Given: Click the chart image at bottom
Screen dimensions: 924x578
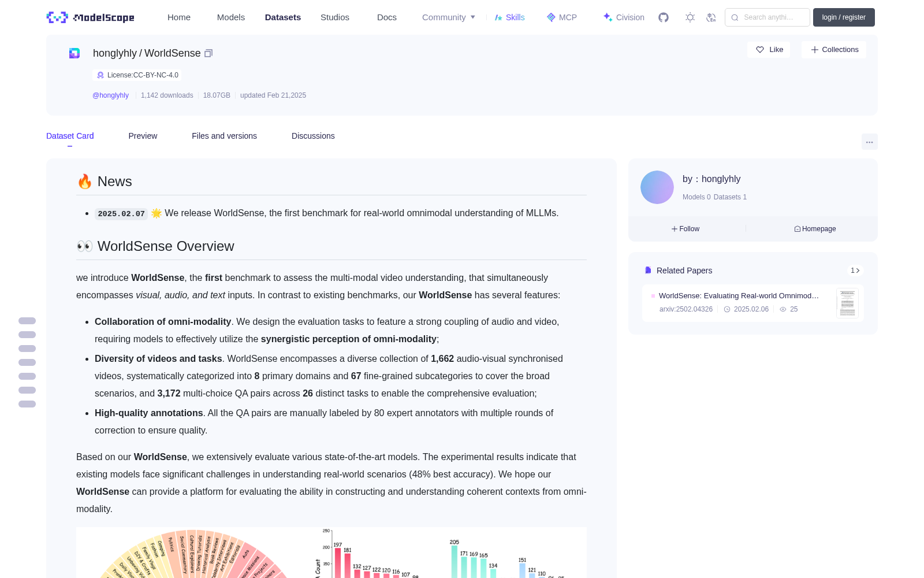Looking at the screenshot, I should coord(331,553).
